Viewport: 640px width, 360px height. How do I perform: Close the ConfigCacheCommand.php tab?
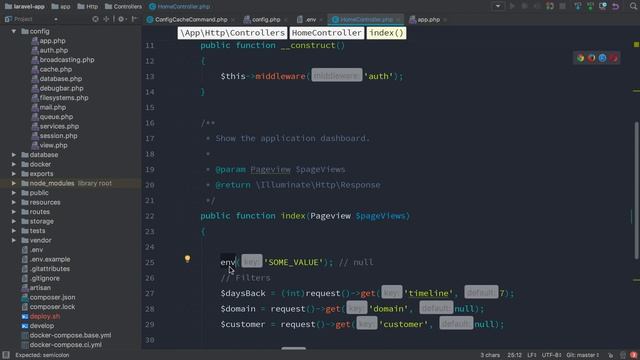(x=233, y=20)
